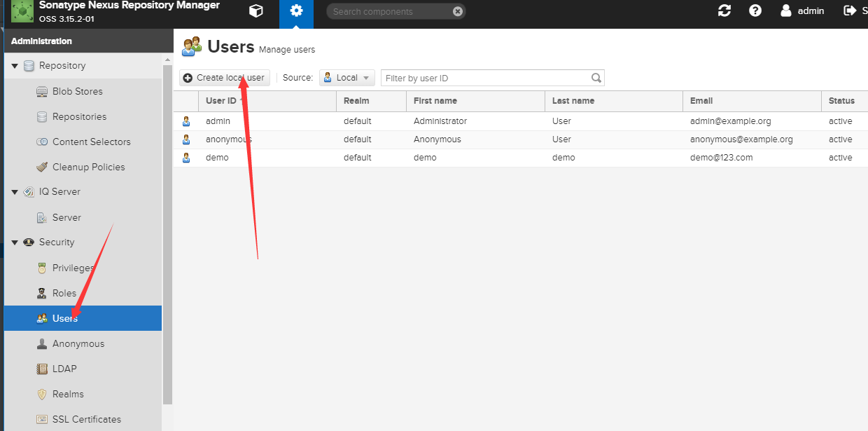This screenshot has width=868, height=431.
Task: Click anonymous@example.org email cell
Action: [752, 139]
